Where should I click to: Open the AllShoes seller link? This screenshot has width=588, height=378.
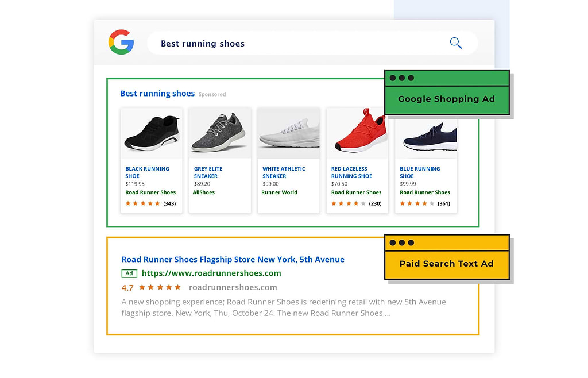[204, 192]
